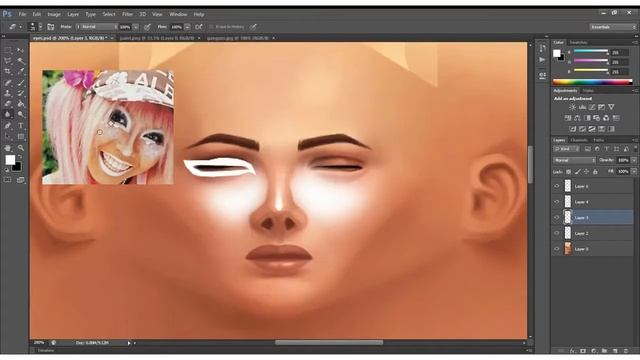Click the red channel slider in Color panel
The width and height of the screenshot is (640, 360).
click(590, 51)
